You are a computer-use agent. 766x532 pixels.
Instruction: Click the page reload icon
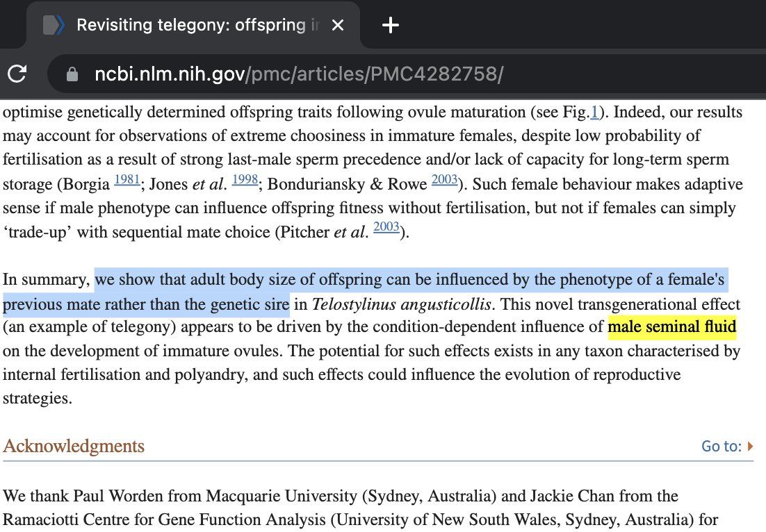pyautogui.click(x=17, y=74)
